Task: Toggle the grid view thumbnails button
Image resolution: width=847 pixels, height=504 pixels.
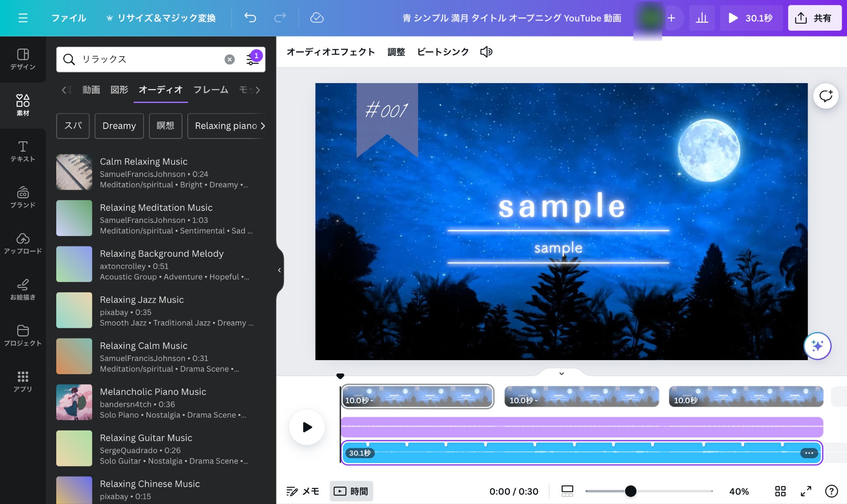Action: [780, 491]
